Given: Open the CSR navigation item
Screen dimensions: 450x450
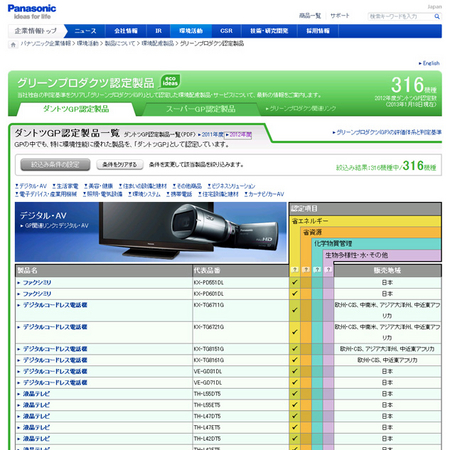Looking at the screenshot, I should pos(226,31).
